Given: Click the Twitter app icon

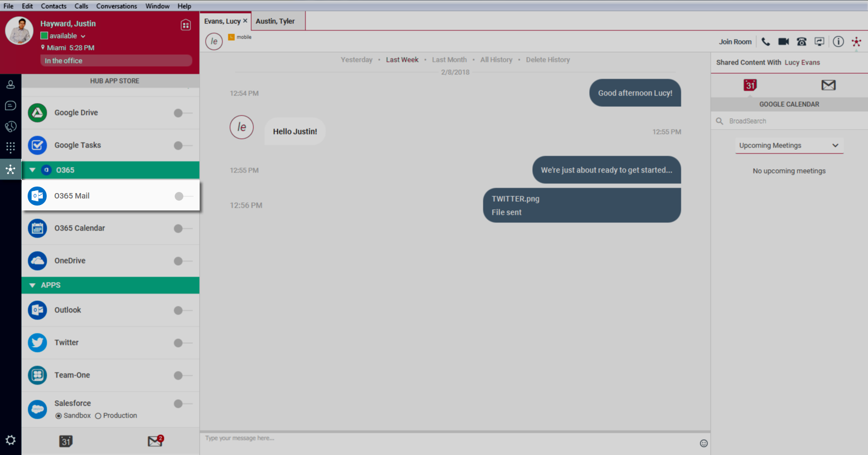Looking at the screenshot, I should [37, 343].
